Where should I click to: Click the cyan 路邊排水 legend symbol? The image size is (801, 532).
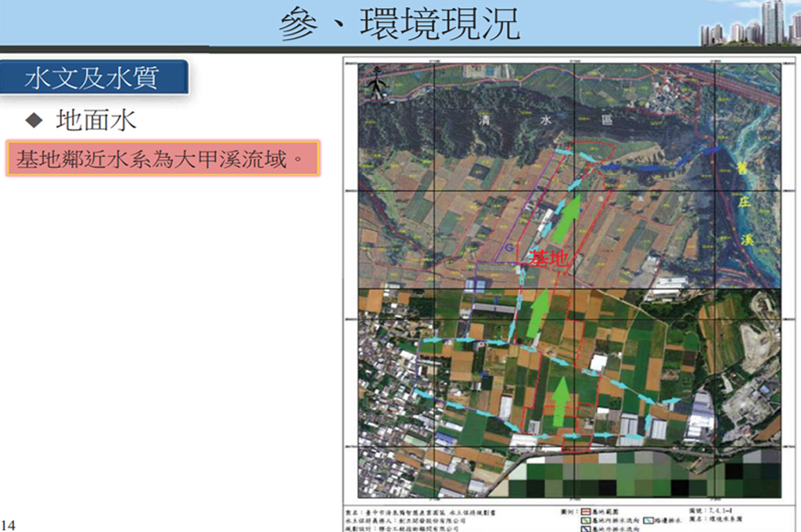pyautogui.click(x=650, y=519)
